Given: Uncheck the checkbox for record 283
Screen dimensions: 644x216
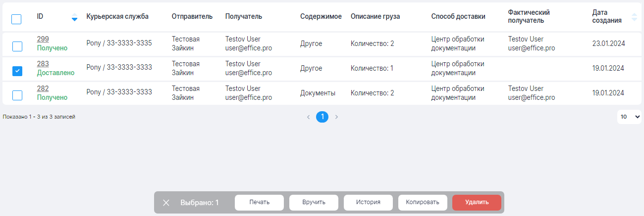Looking at the screenshot, I should pyautogui.click(x=17, y=71).
